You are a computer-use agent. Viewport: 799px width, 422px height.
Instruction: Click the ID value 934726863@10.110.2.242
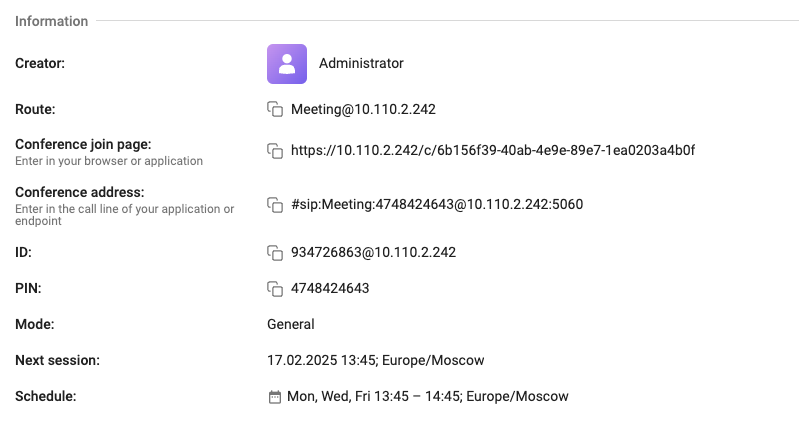click(x=374, y=252)
